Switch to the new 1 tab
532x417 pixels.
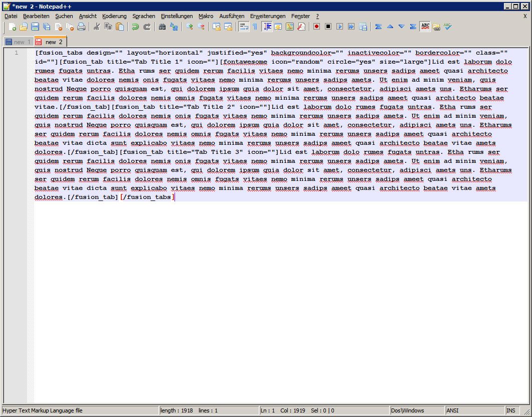pos(19,42)
